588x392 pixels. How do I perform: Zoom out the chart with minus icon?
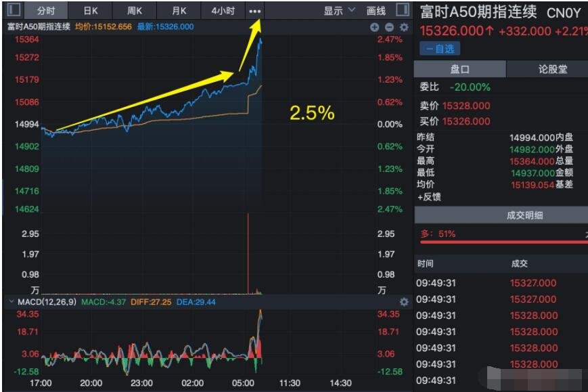(389, 27)
